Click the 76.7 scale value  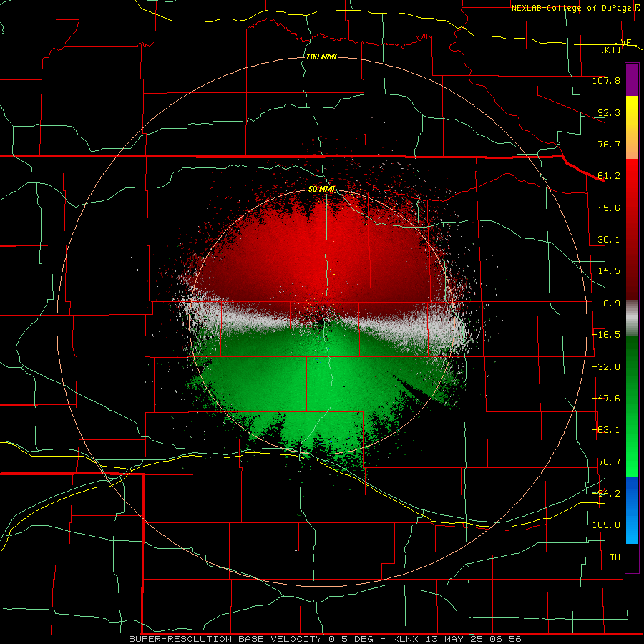pos(609,144)
